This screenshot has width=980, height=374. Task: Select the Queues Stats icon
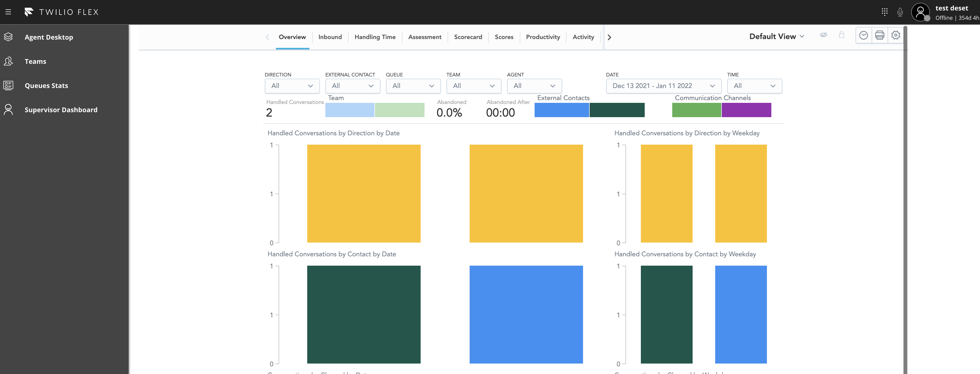pos(9,85)
